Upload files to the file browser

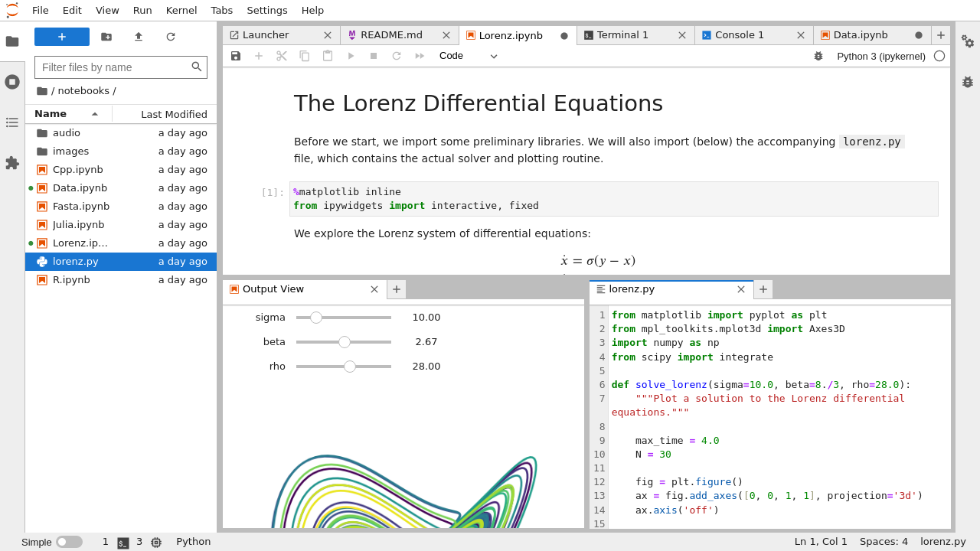(x=138, y=36)
